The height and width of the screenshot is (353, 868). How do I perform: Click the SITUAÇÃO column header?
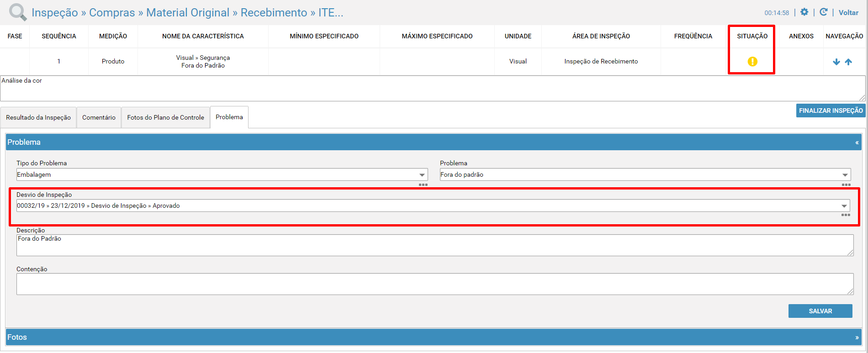point(752,36)
